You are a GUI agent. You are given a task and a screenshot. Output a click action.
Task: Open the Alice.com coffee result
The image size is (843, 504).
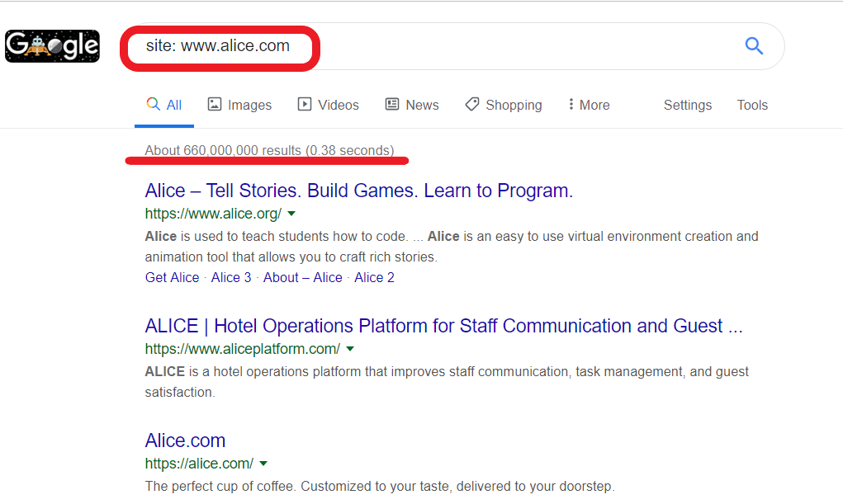(185, 440)
